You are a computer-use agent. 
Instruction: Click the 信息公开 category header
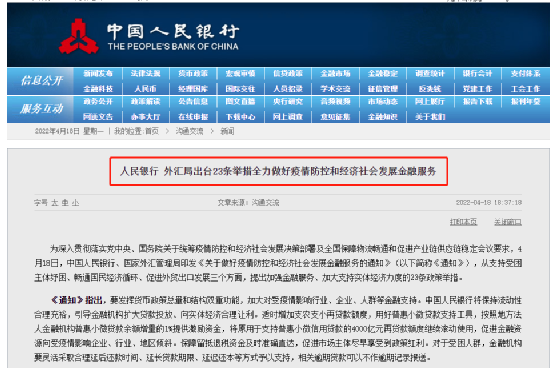point(42,81)
